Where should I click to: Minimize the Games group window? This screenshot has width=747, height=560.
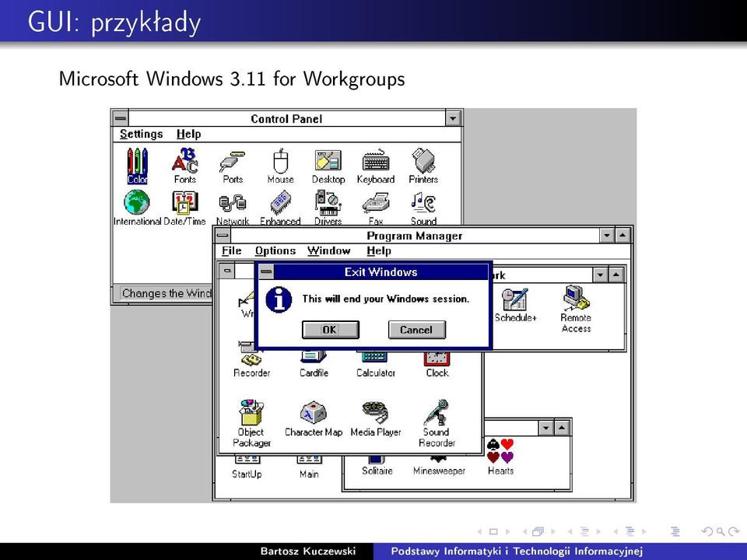point(546,428)
